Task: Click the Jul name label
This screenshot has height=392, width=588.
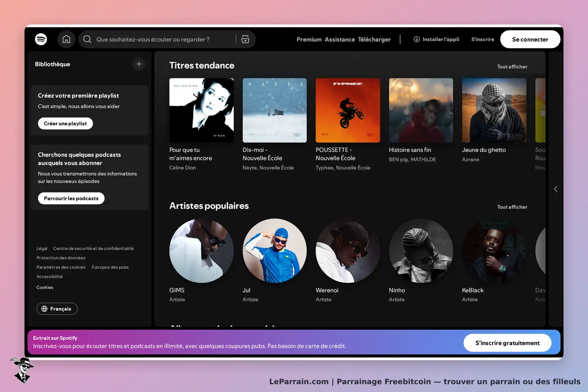Action: [246, 290]
